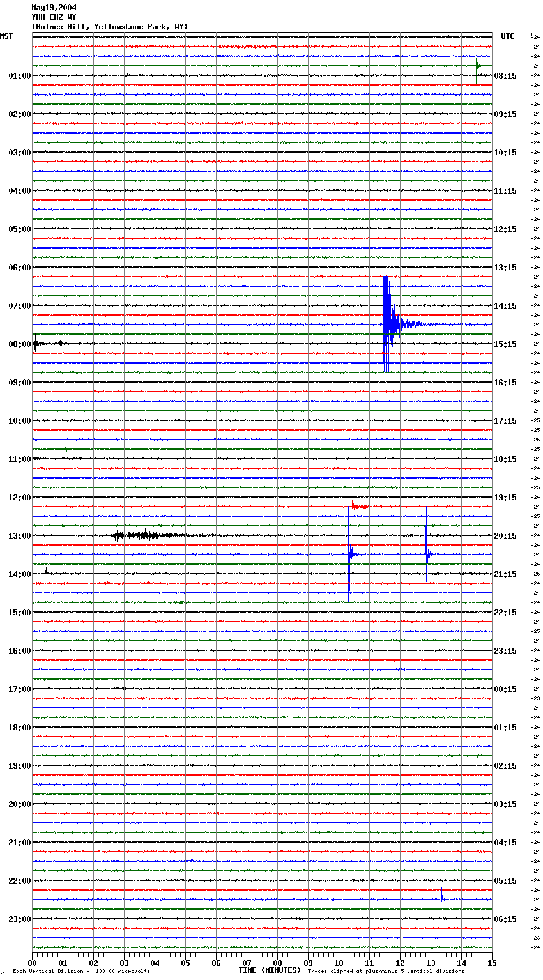This screenshot has height=980, width=543.
Task: Click the "23:15" UTC time label
Action: coord(505,651)
